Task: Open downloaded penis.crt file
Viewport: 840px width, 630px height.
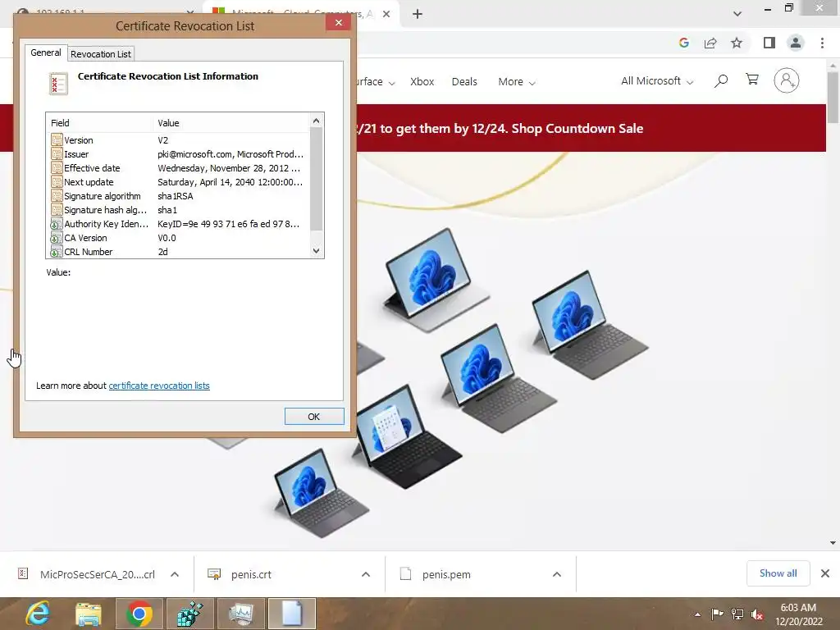Action: coord(240,574)
